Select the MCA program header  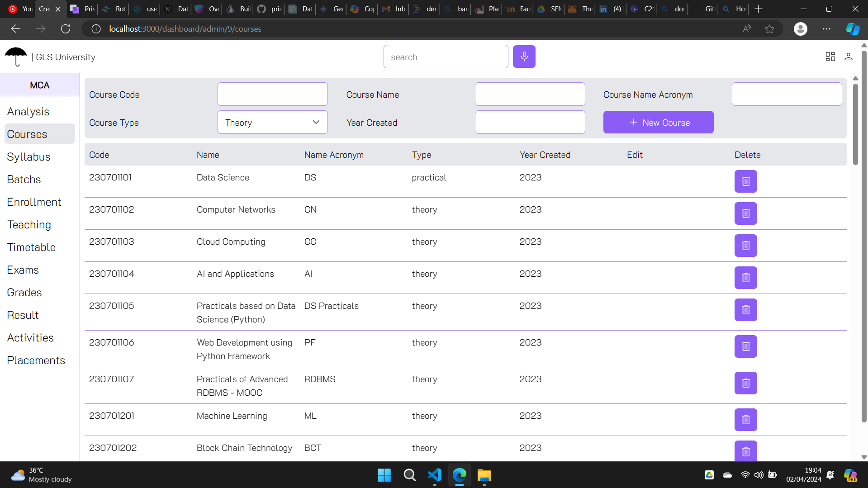tap(40, 85)
